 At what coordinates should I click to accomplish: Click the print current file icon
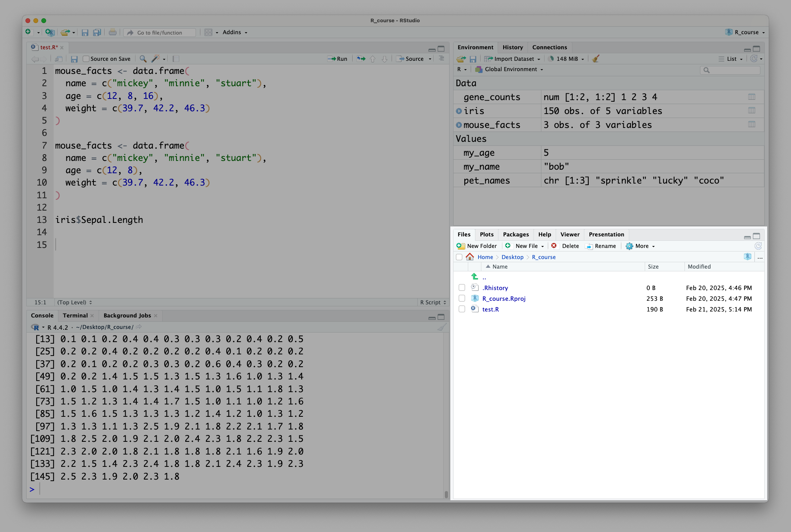tap(112, 33)
